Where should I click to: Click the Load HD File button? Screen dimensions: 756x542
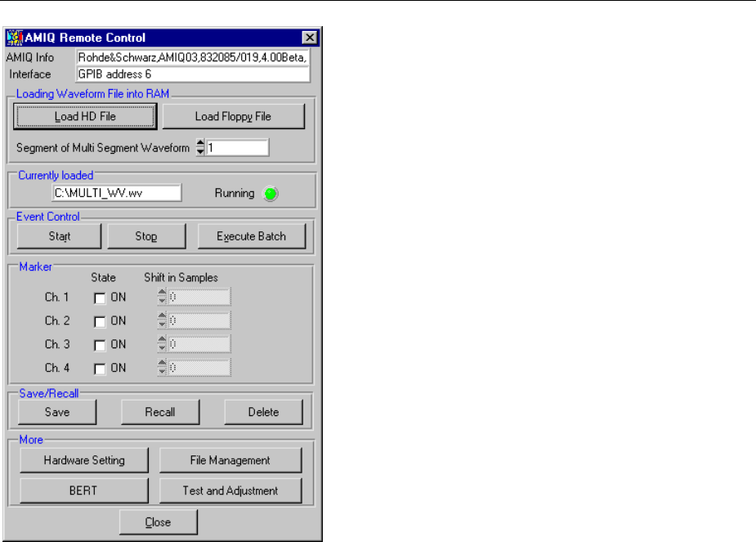(x=85, y=116)
